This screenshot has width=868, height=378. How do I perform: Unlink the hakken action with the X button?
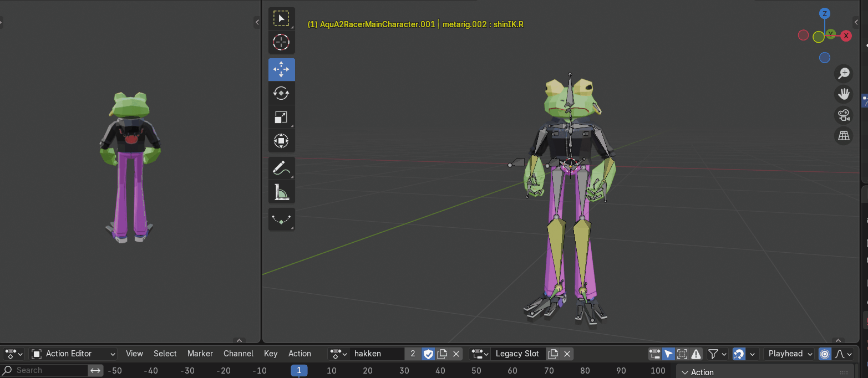click(456, 354)
